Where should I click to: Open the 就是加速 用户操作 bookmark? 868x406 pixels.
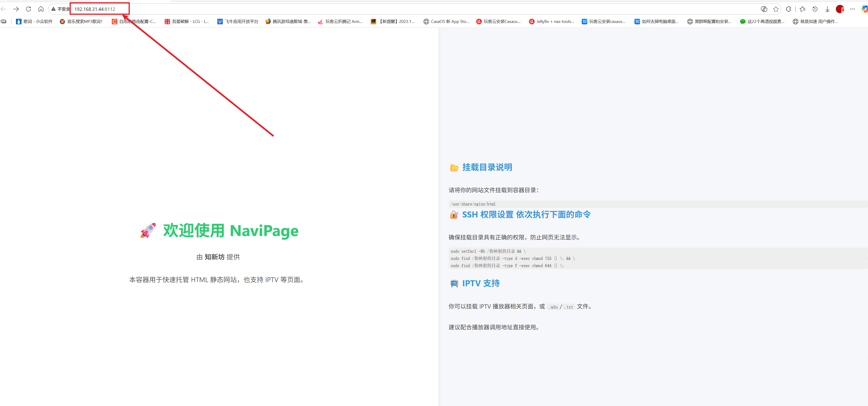815,22
